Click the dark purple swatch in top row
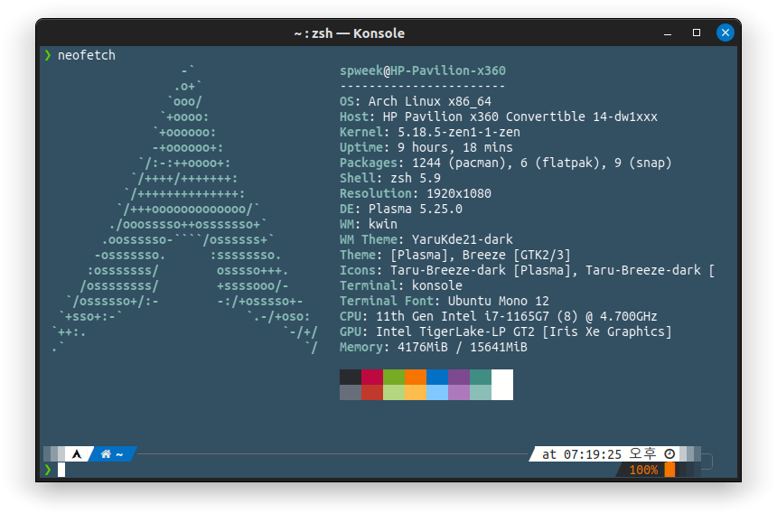 [x=459, y=377]
